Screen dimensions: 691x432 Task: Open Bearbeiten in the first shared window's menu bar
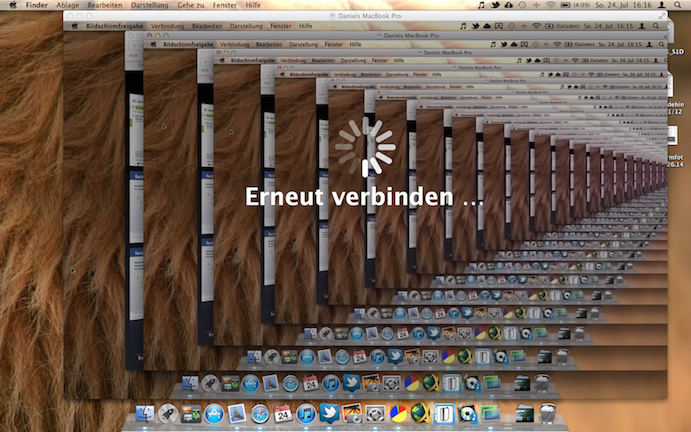click(207, 26)
